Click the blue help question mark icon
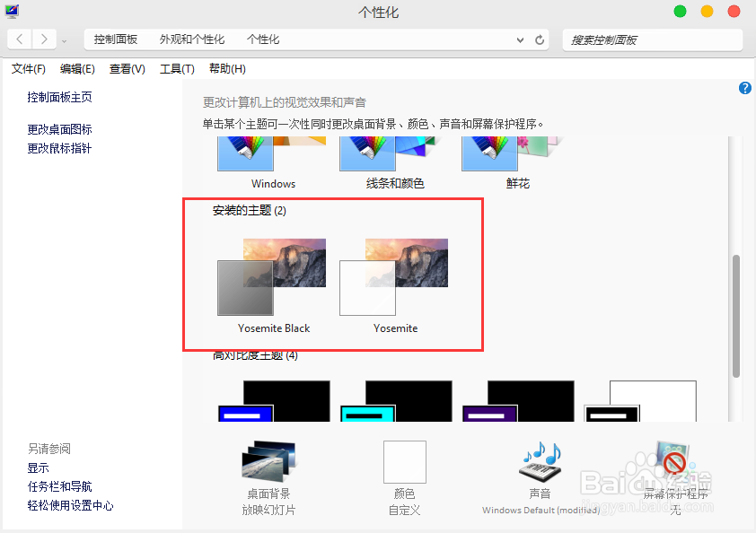Viewport: 756px width, 533px height. [745, 88]
